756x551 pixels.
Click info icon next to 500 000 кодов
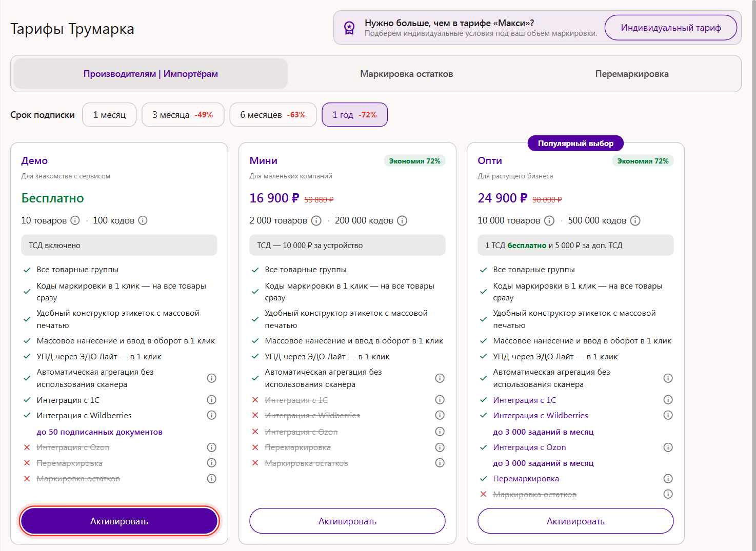635,221
